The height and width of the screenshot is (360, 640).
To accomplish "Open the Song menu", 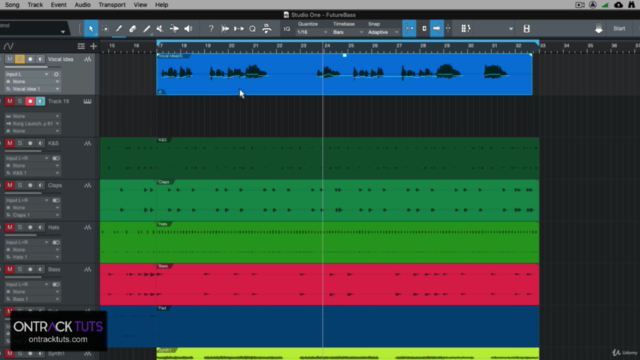I will click(12, 5).
